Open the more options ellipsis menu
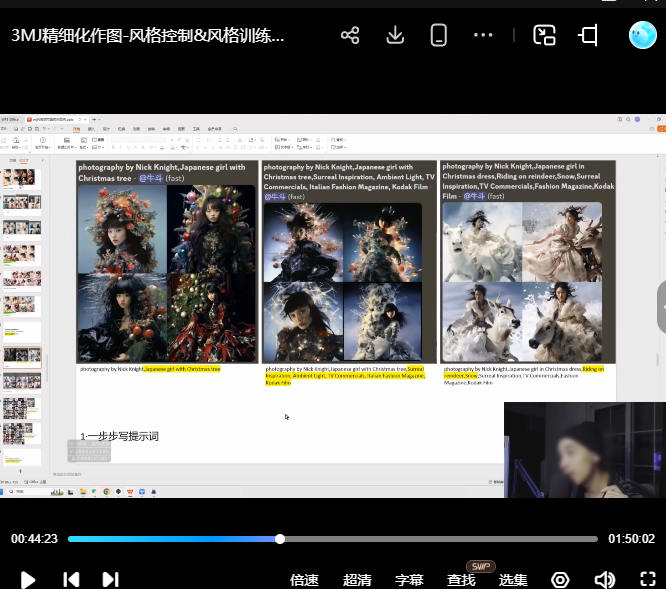 tap(483, 36)
